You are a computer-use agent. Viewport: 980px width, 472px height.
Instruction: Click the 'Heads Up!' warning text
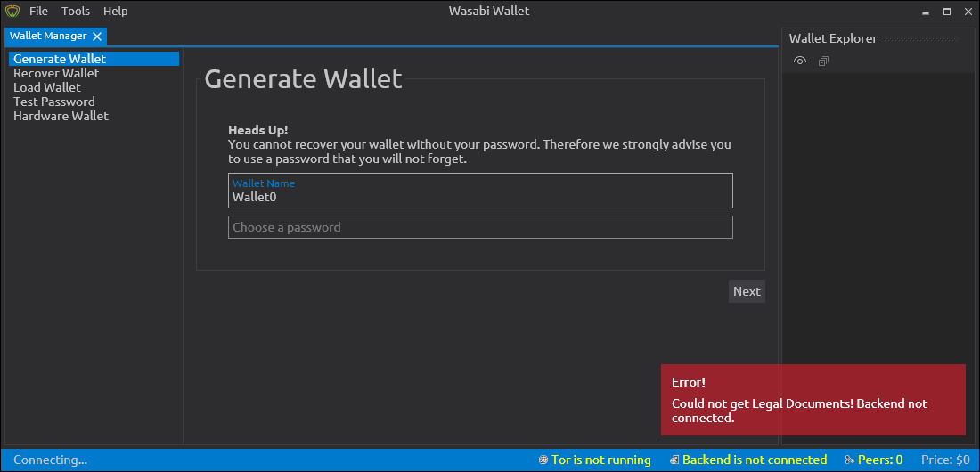point(258,131)
